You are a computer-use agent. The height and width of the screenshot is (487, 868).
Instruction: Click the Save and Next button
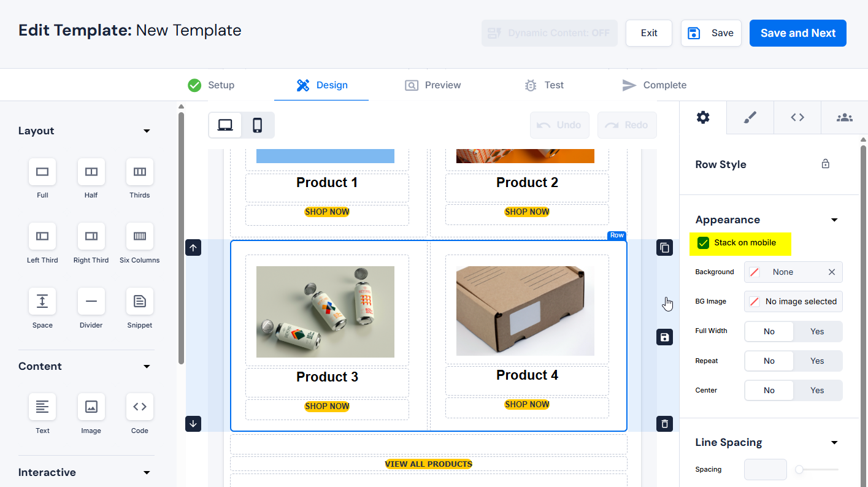point(797,33)
